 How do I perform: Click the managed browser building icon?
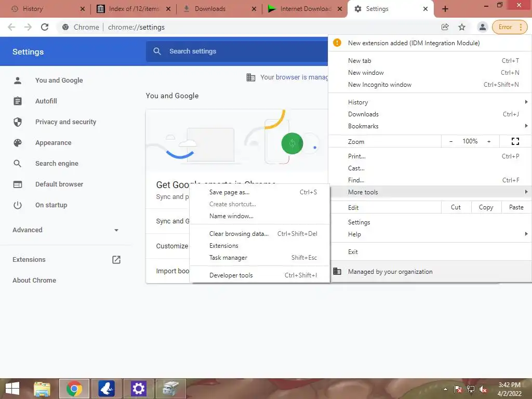(251, 77)
